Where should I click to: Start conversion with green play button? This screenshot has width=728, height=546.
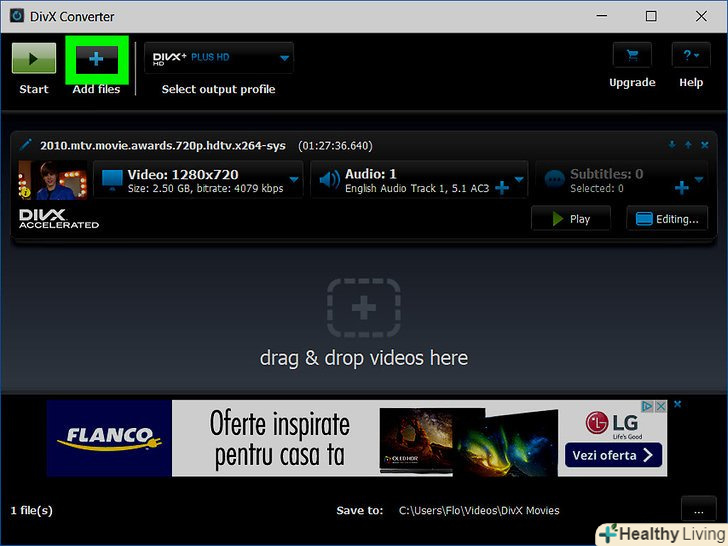(34, 58)
